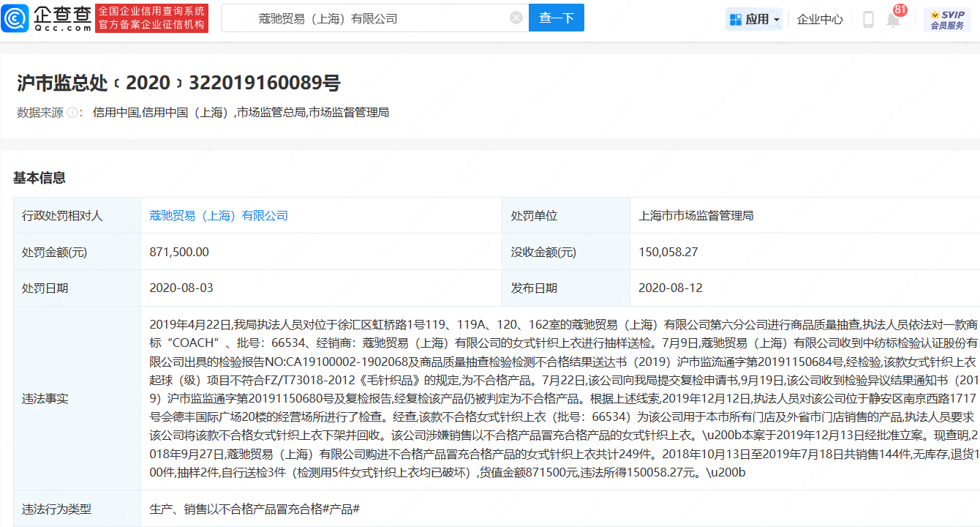Click the 违法事实 description paragraph
The image size is (980, 527).
563,399
